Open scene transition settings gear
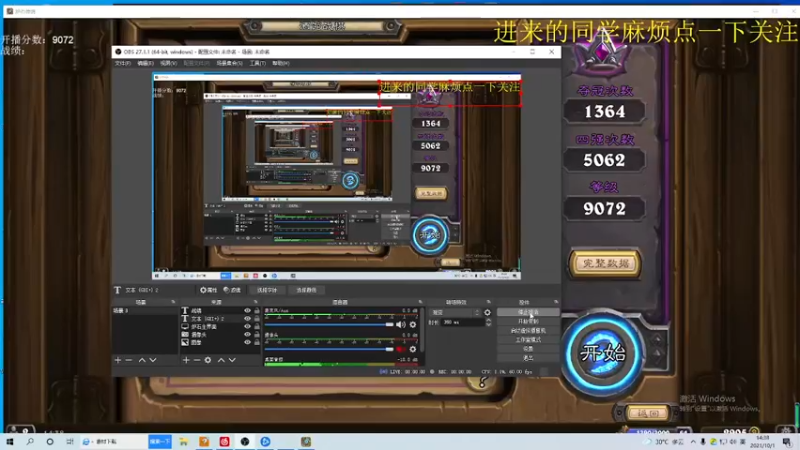The height and width of the screenshot is (450, 800). click(487, 312)
